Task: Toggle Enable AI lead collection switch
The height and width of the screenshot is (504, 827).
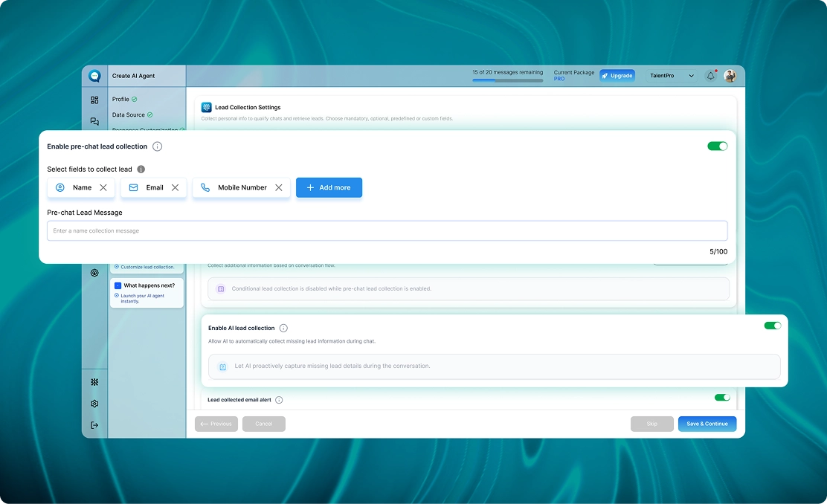Action: (x=773, y=326)
